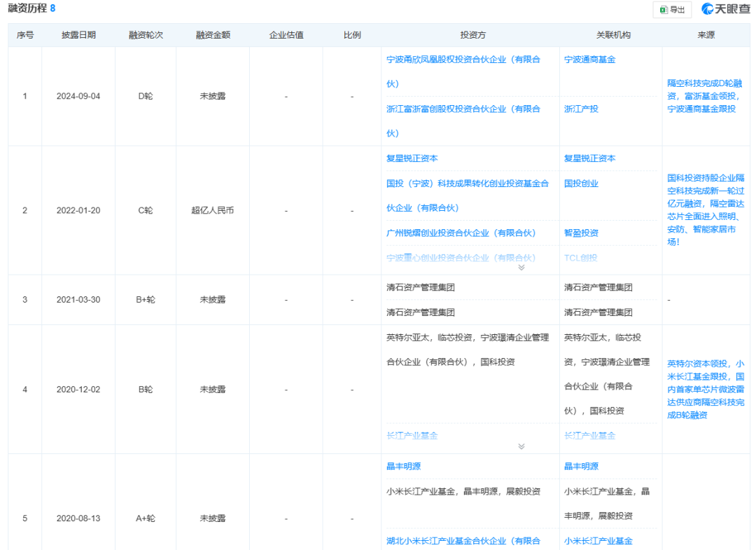Select the date 2021-03-30 cell

click(78, 300)
